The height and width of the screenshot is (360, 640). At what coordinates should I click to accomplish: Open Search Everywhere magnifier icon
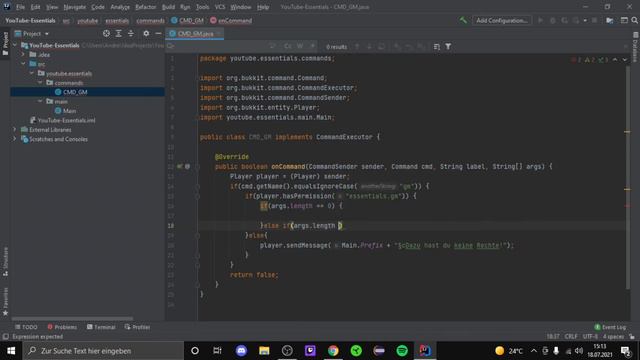[x=634, y=20]
